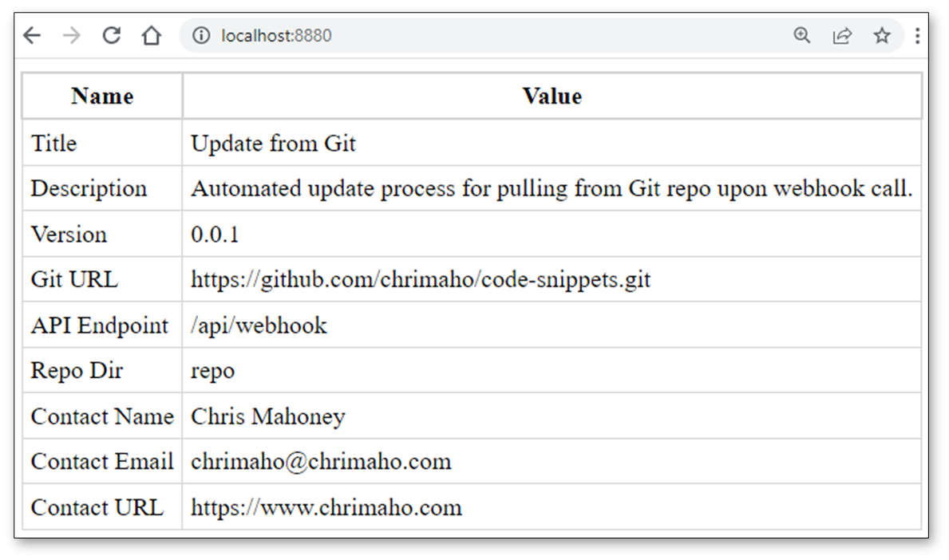
Task: Click the 0.0.1 version value
Action: (x=215, y=235)
